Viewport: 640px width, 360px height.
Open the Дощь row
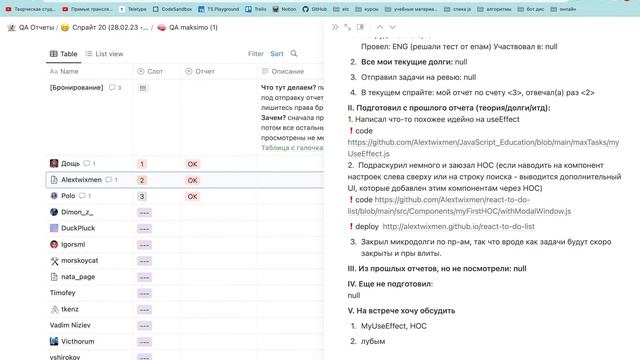pos(70,164)
